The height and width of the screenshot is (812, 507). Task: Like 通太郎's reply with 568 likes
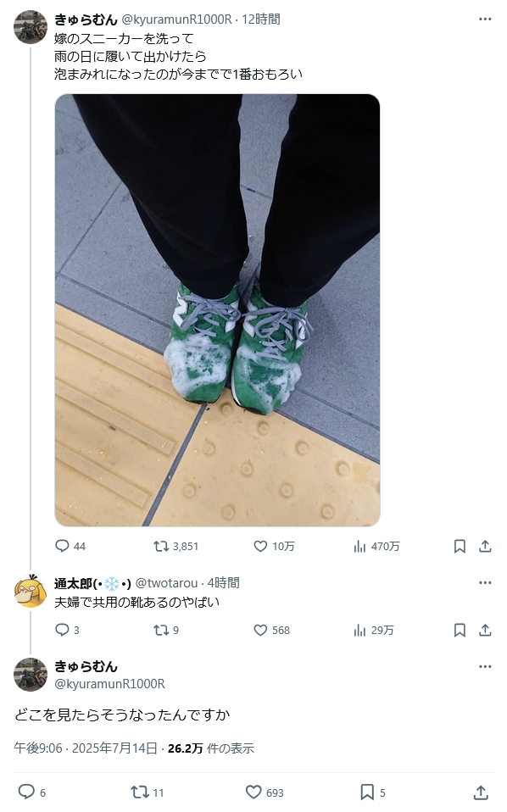260,630
